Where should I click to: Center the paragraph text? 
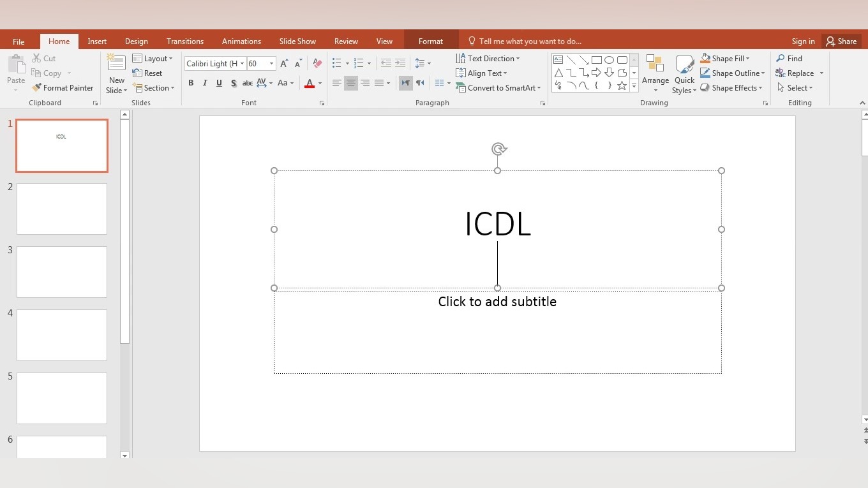351,83
